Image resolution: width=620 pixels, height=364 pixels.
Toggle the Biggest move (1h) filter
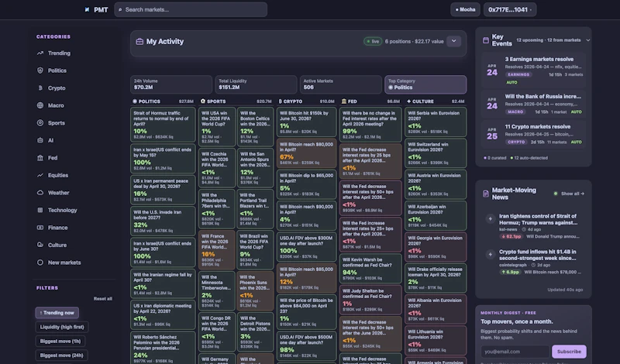pyautogui.click(x=60, y=341)
